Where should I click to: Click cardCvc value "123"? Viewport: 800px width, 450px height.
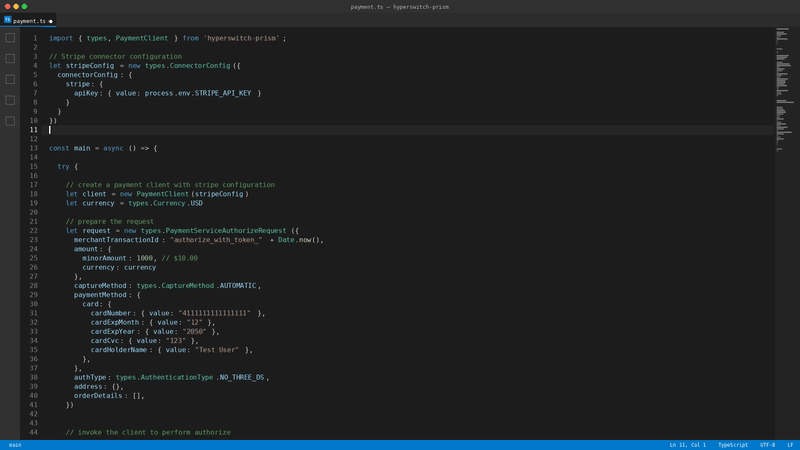176,341
